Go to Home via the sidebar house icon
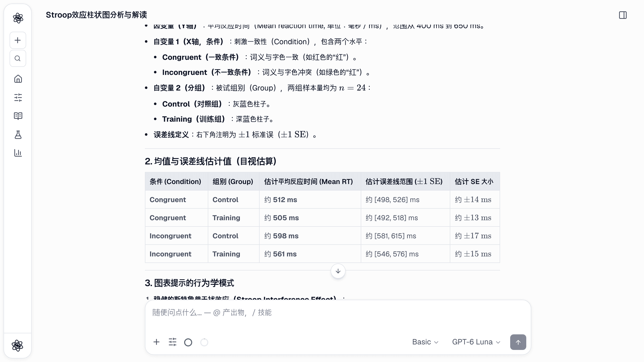 point(18,79)
